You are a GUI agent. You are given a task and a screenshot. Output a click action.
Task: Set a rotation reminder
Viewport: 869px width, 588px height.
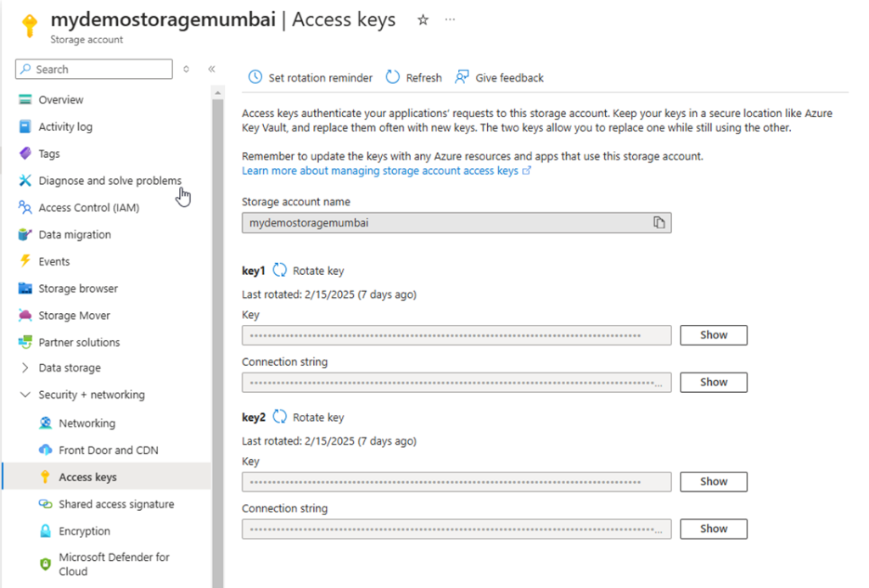tap(309, 77)
